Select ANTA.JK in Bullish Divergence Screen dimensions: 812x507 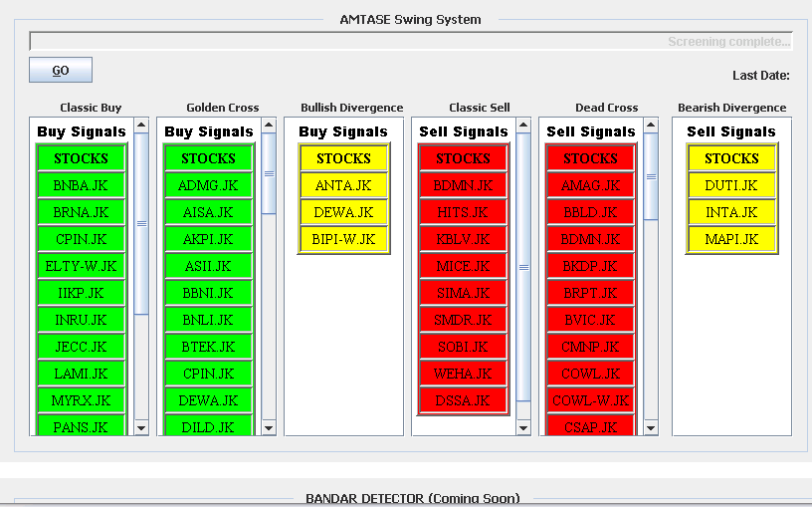pyautogui.click(x=343, y=185)
